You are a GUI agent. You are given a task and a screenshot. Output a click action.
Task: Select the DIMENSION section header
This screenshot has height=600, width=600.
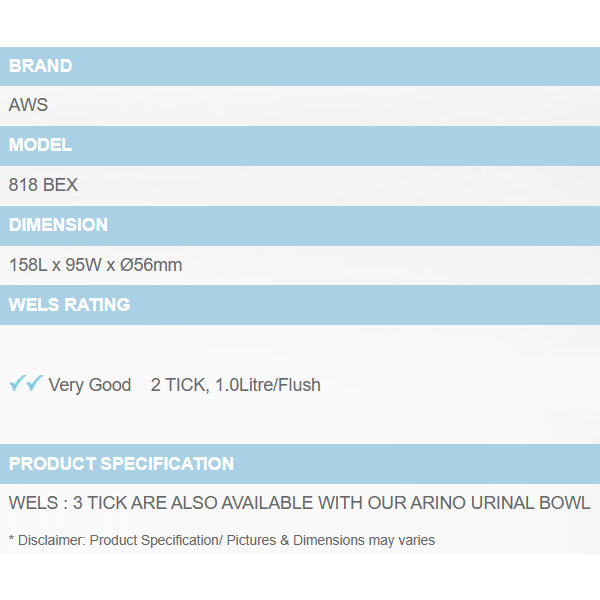pos(58,225)
